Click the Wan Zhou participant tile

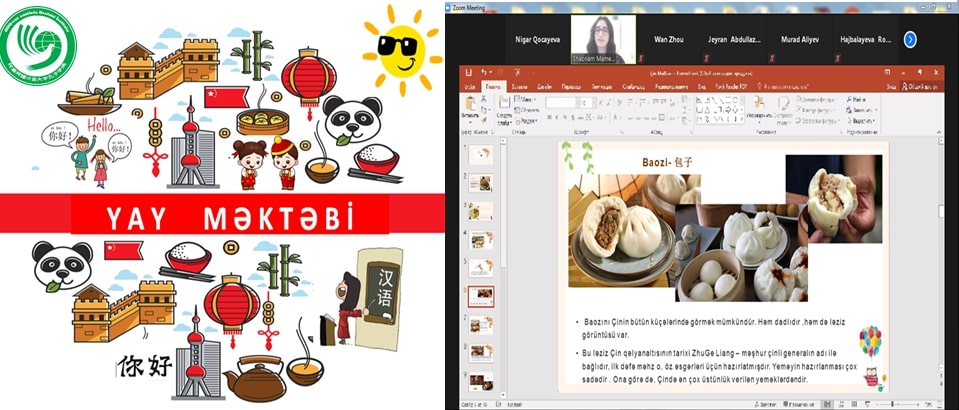669,40
